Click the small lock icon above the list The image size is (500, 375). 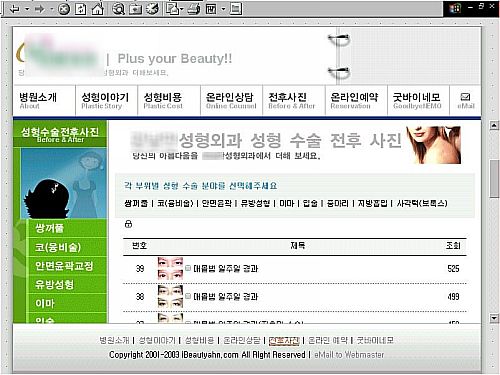click(128, 224)
